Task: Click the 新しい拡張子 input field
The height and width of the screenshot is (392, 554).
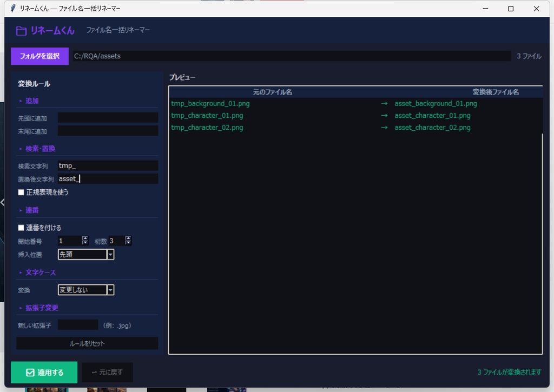Action: click(x=78, y=325)
